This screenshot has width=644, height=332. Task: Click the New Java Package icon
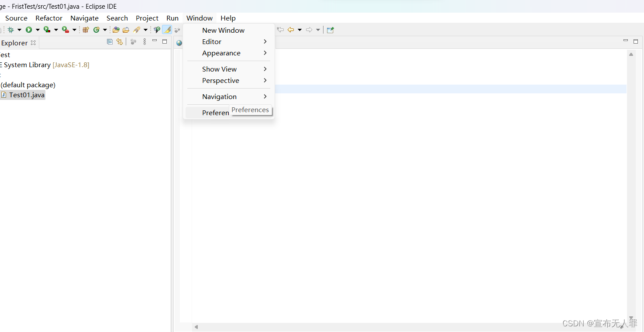coord(86,30)
